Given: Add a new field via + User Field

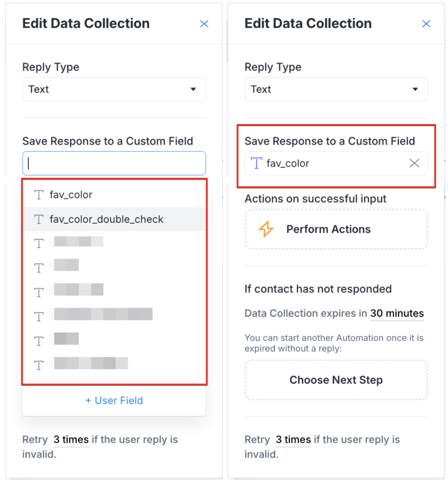Looking at the screenshot, I should [114, 400].
